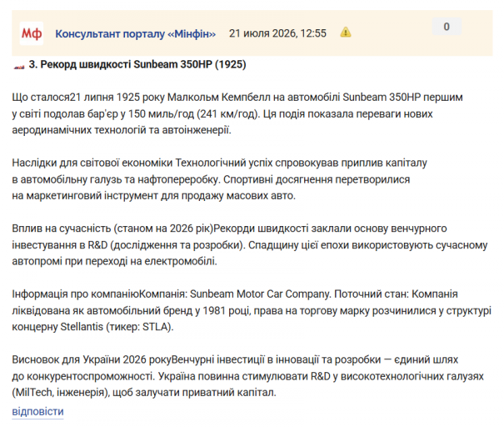
Task: Click the Sunbeam Motor Car Company name
Action: [260, 294]
